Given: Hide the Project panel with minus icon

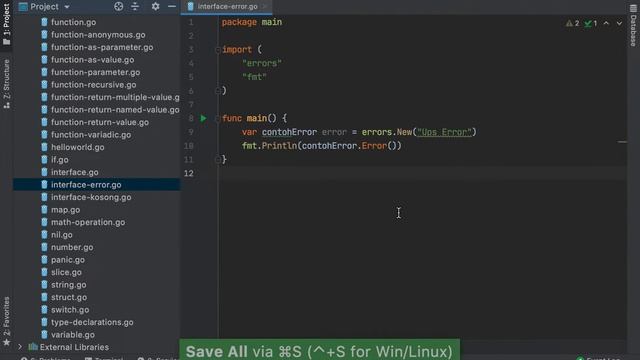Looking at the screenshot, I should pos(172,7).
